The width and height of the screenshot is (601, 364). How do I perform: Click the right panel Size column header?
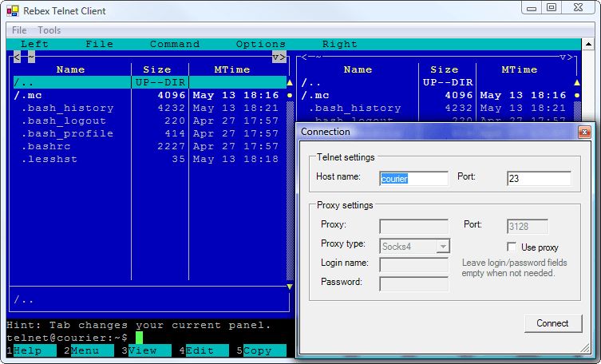coord(445,69)
